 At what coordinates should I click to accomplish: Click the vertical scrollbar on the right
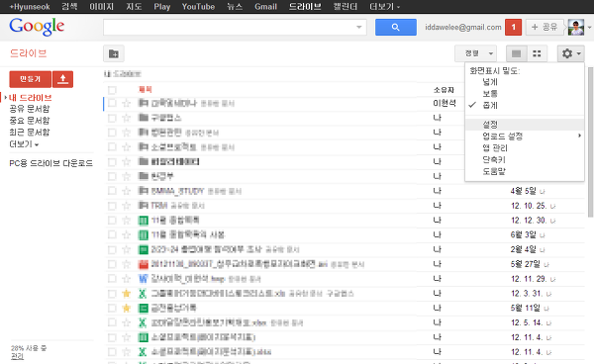coord(590,142)
